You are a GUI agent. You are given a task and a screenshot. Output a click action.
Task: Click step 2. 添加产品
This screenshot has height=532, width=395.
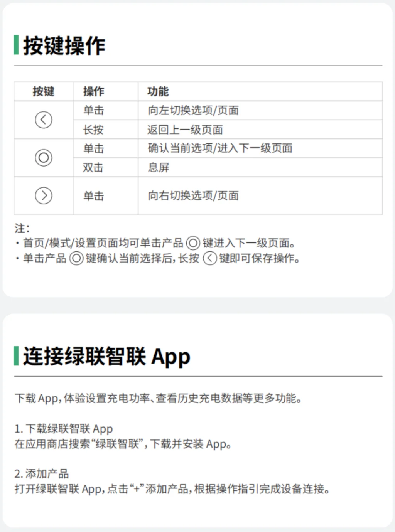click(x=42, y=474)
